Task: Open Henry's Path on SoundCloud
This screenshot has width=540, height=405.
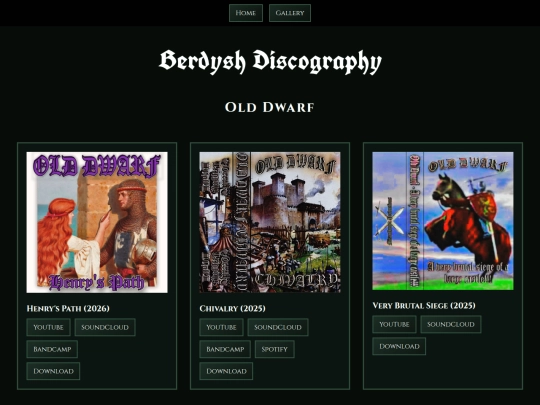Action: [x=105, y=327]
